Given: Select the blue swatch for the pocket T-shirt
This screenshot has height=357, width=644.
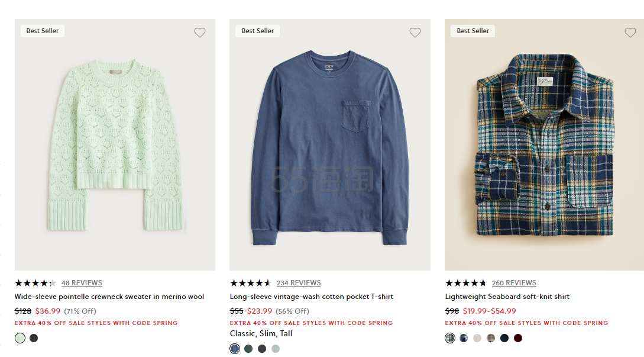Looking at the screenshot, I should (x=235, y=349).
